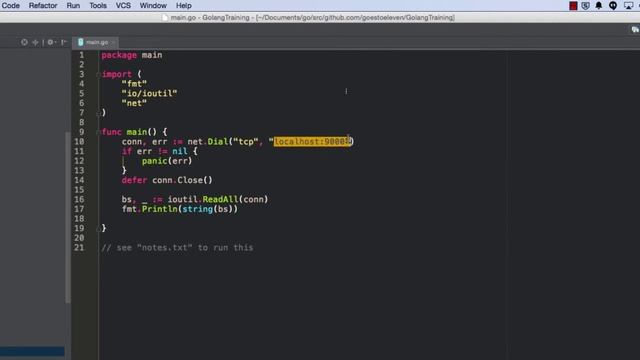Screen dimensions: 640x360
Task: Click ioutil.ReadAll(conn) call
Action: pyautogui.click(x=218, y=199)
